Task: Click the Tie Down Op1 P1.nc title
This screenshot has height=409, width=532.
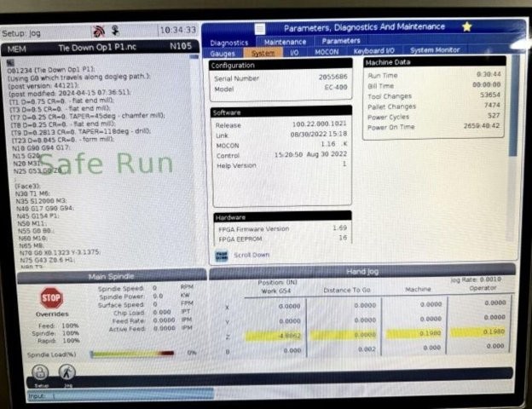Action: click(x=97, y=48)
